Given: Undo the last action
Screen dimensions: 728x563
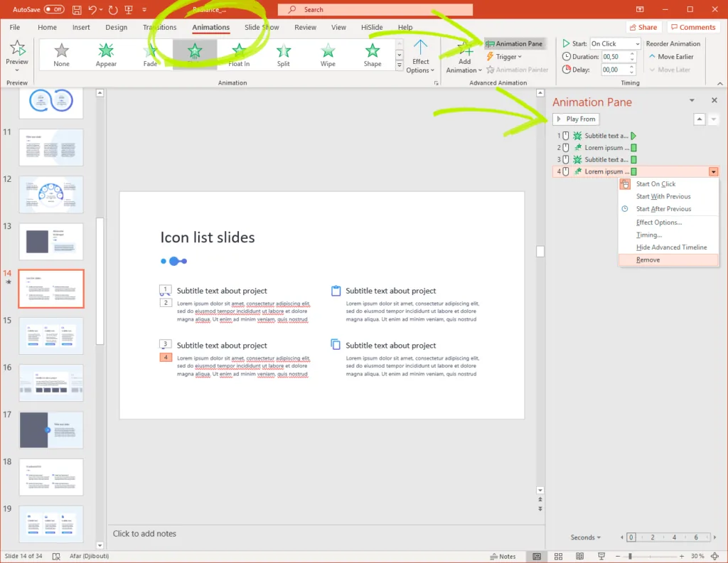Looking at the screenshot, I should pyautogui.click(x=92, y=9).
